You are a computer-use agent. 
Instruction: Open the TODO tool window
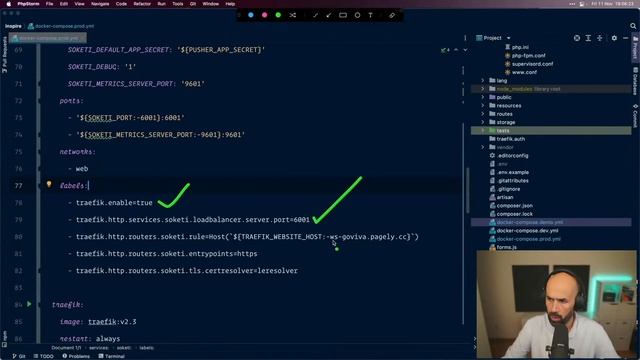[x=44, y=356]
